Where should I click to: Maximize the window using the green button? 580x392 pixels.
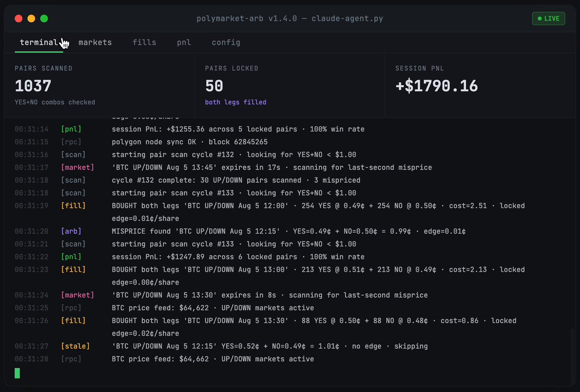click(44, 18)
